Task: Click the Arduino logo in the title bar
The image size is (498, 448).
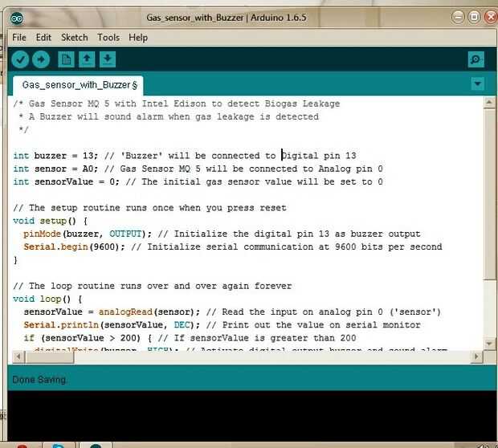Action: coord(17,18)
